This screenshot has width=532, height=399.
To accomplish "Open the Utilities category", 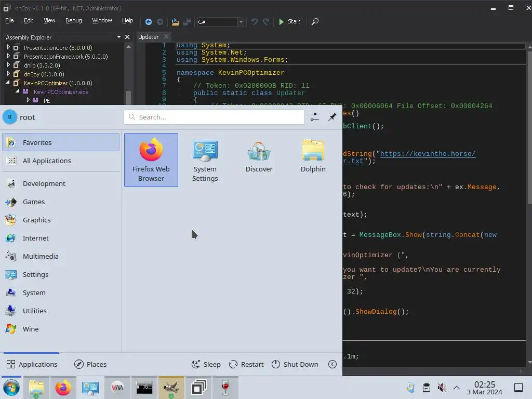I will (x=61, y=311).
